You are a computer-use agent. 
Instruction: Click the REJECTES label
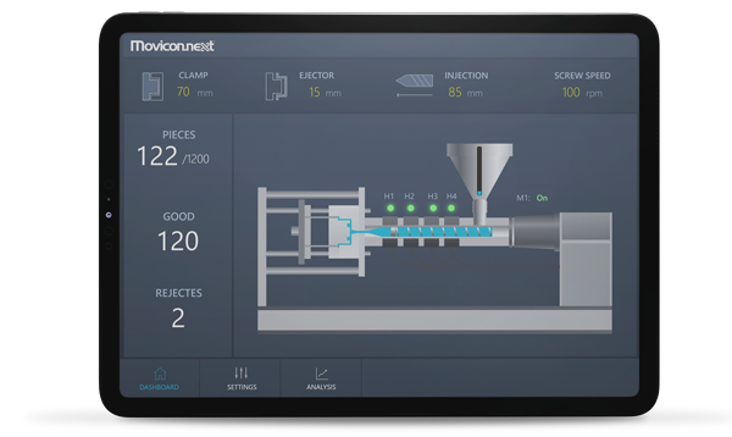179,293
